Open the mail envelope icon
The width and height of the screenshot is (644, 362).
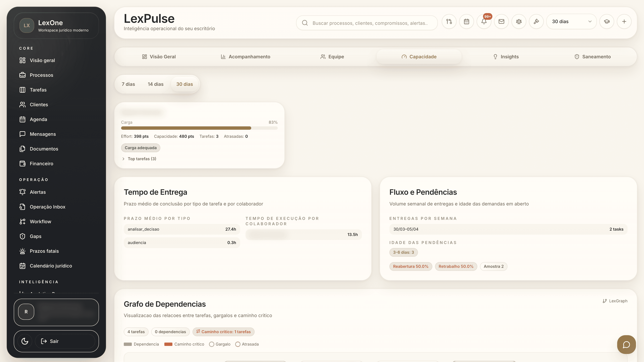pyautogui.click(x=501, y=22)
